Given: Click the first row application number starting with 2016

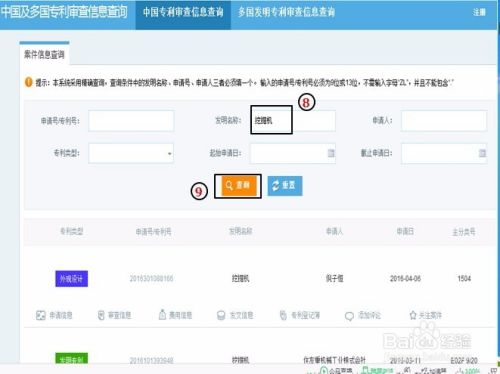Looking at the screenshot, I should coord(152,278).
